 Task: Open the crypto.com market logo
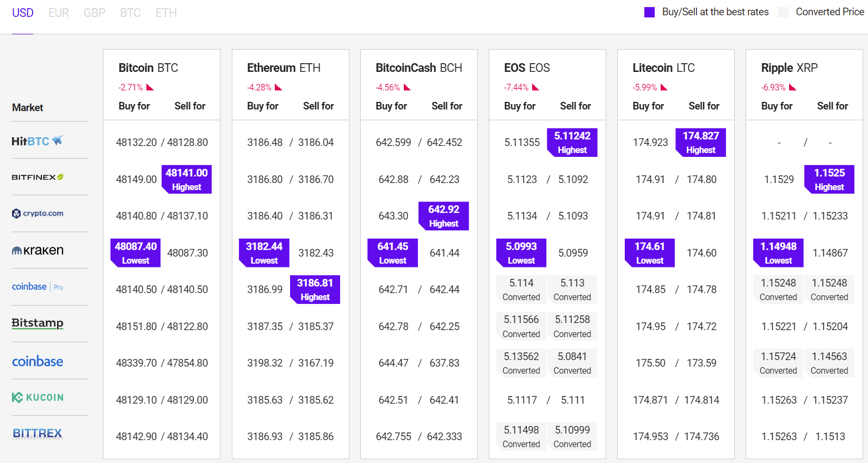(38, 214)
